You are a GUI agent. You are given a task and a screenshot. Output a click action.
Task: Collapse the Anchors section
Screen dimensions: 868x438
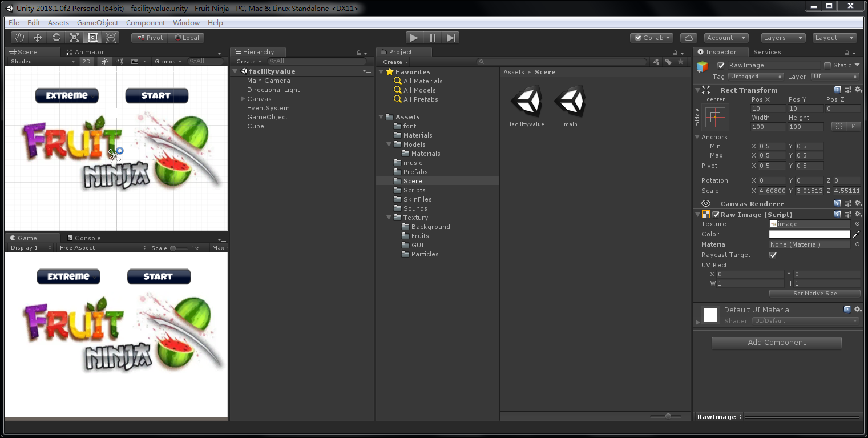(697, 137)
